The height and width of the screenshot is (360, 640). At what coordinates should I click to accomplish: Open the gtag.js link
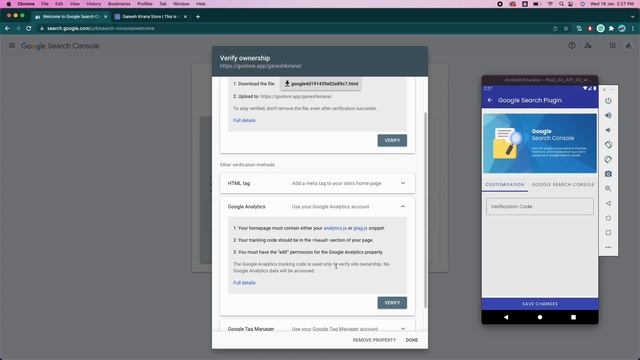click(x=360, y=228)
